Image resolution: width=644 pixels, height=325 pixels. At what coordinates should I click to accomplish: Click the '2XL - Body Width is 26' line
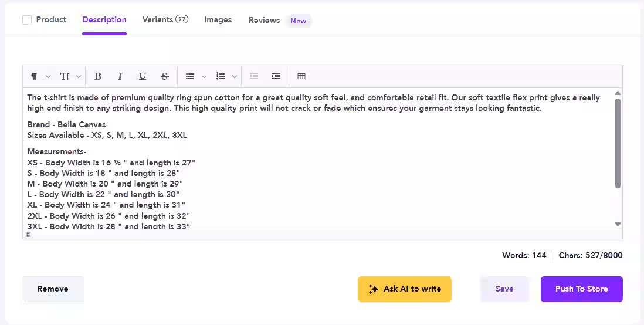[109, 216]
